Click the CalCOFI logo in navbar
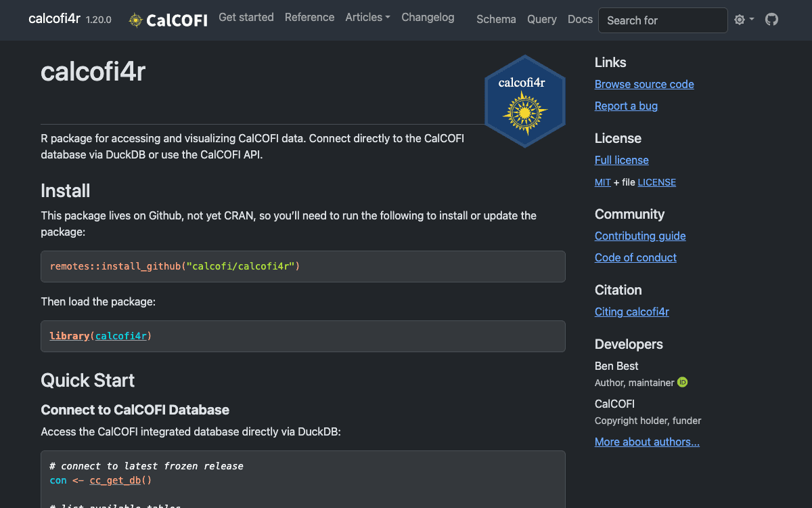This screenshot has height=508, width=812. pos(168,20)
